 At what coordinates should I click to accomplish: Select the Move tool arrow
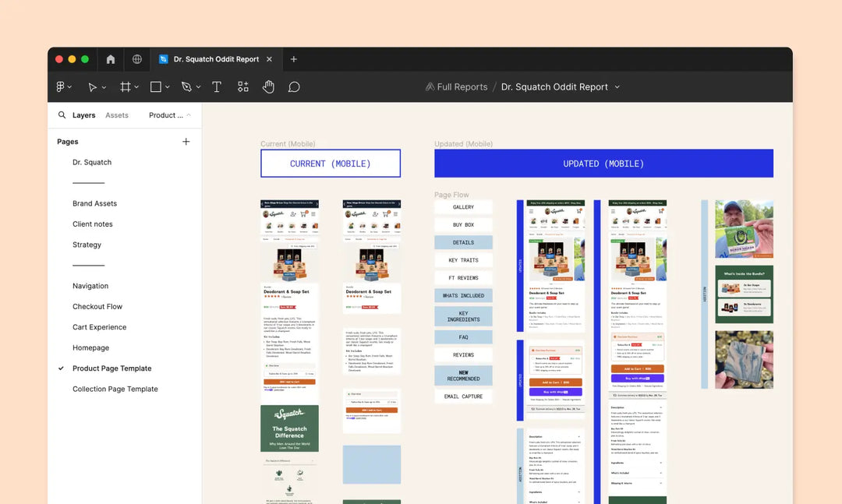[x=92, y=87]
